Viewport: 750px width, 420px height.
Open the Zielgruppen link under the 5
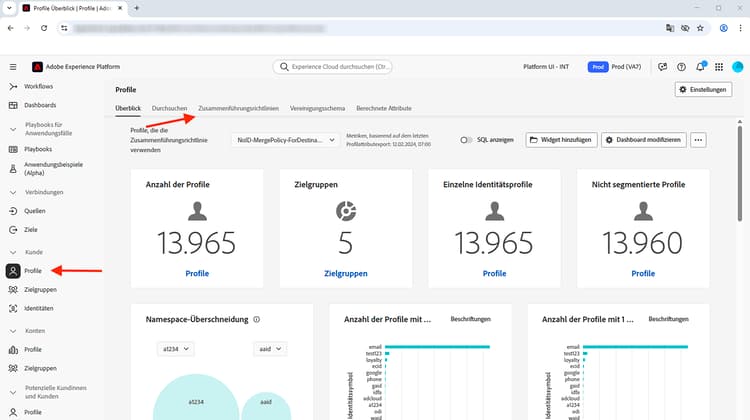(x=346, y=274)
